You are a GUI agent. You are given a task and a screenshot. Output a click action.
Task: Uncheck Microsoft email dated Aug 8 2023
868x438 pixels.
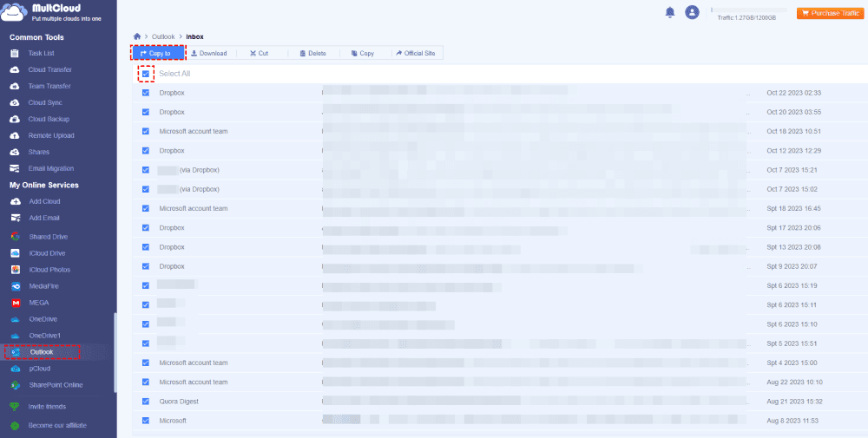point(146,421)
